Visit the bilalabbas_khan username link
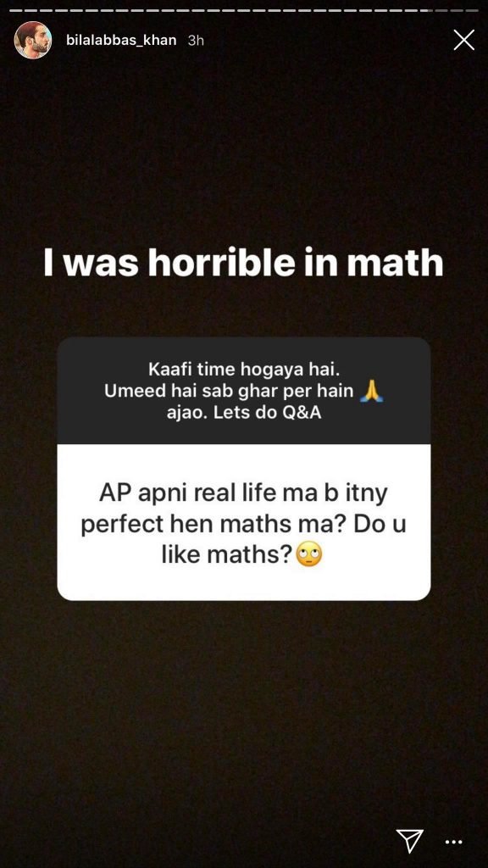Screen dimensions: 488x868 121,40
